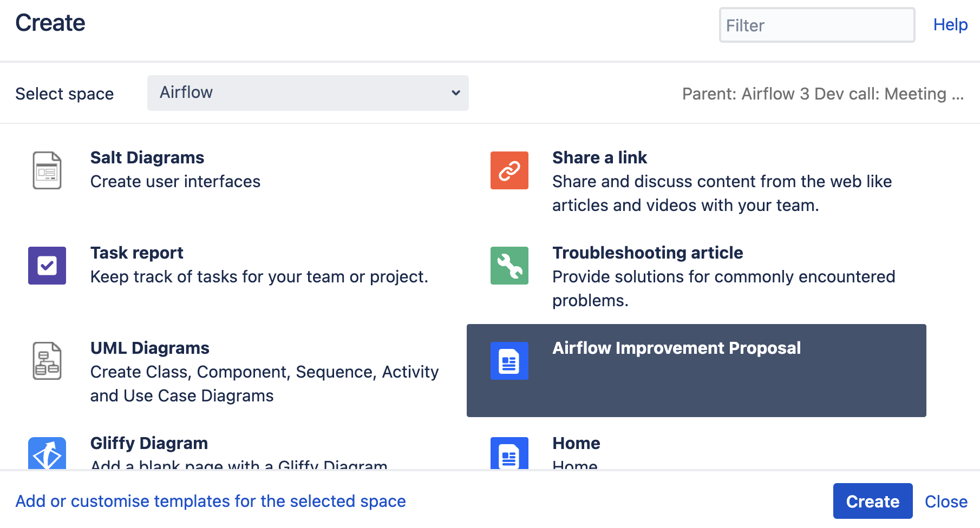This screenshot has width=980, height=528.
Task: Open the Help link
Action: click(950, 24)
